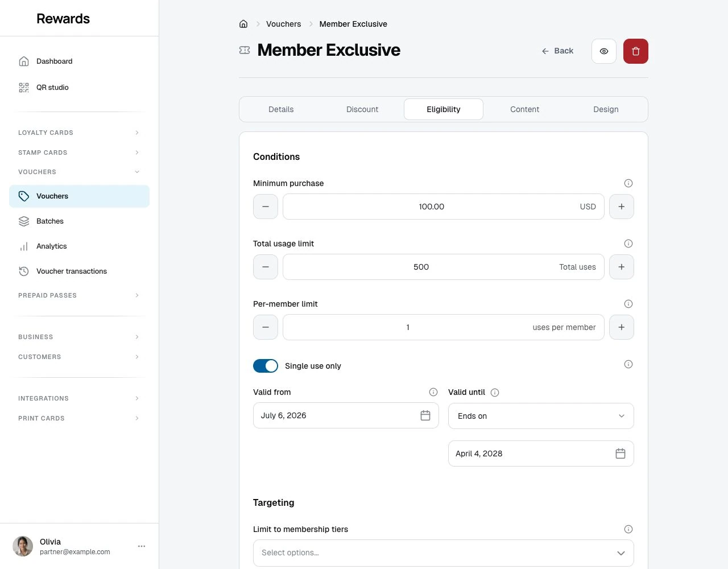Click the Valid until info icon
Image resolution: width=728 pixels, height=569 pixels.
point(495,393)
